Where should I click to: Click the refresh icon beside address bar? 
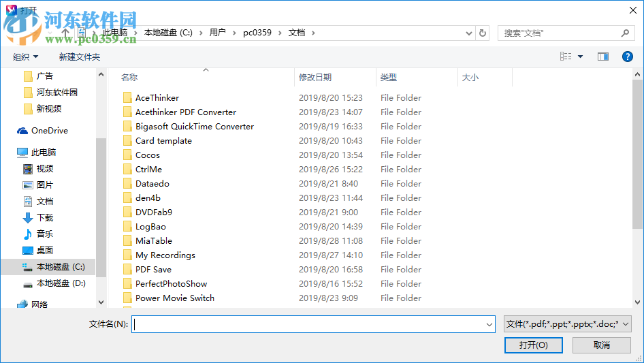click(x=483, y=33)
